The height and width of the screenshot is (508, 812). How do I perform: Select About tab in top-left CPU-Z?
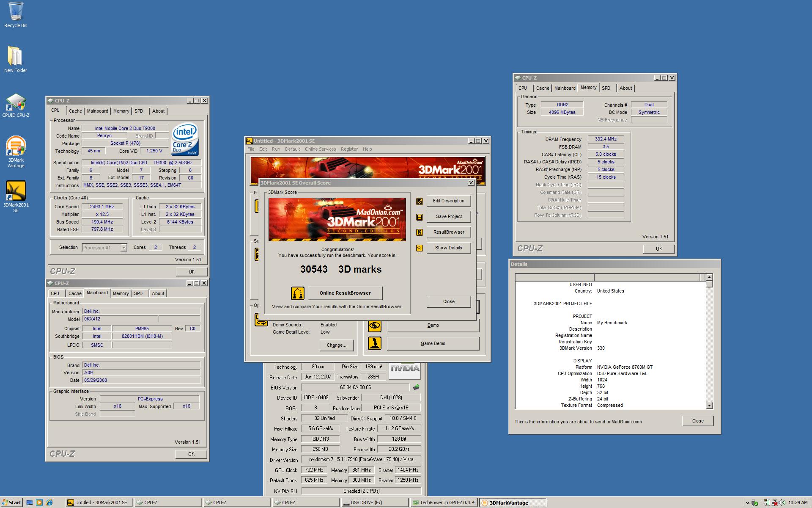159,111
